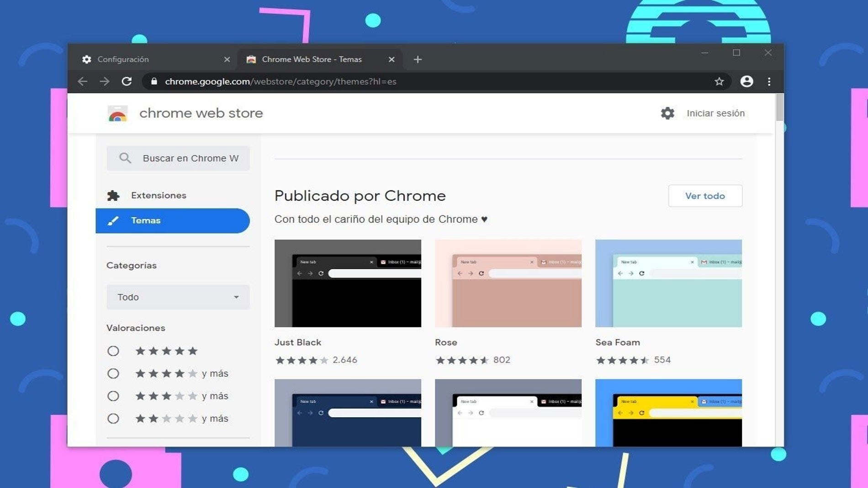
Task: Open Chrome's three-dot menu
Action: click(769, 81)
